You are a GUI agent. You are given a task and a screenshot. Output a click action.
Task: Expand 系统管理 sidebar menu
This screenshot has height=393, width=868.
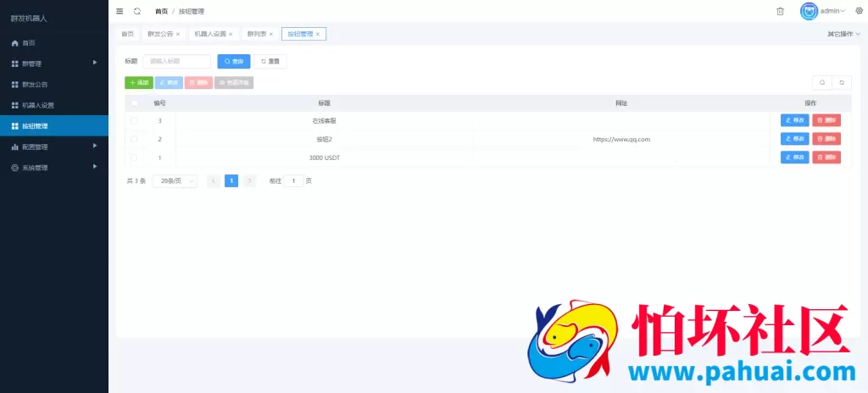54,168
